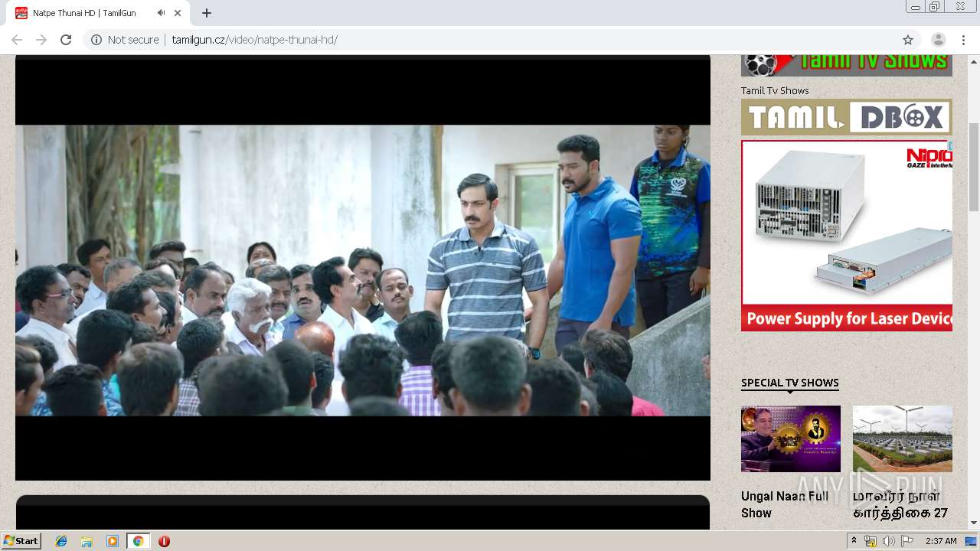Go back to previous page
The height and width of the screenshot is (551, 980).
[x=17, y=40]
